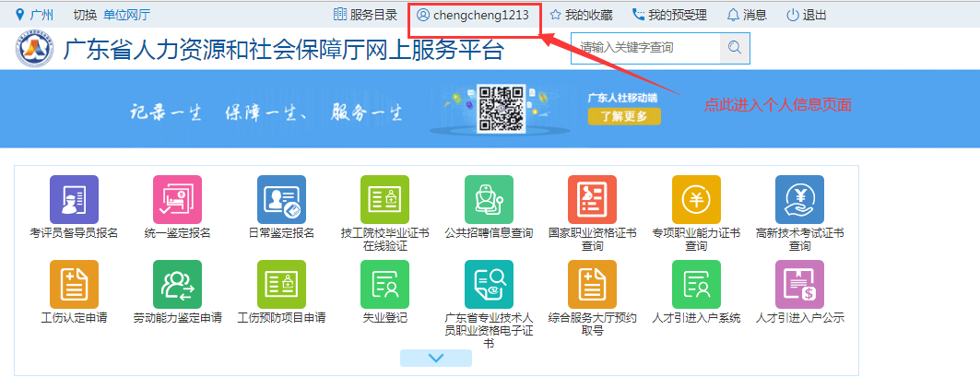Select the 失业登记 icon
The width and height of the screenshot is (980, 389).
(384, 284)
